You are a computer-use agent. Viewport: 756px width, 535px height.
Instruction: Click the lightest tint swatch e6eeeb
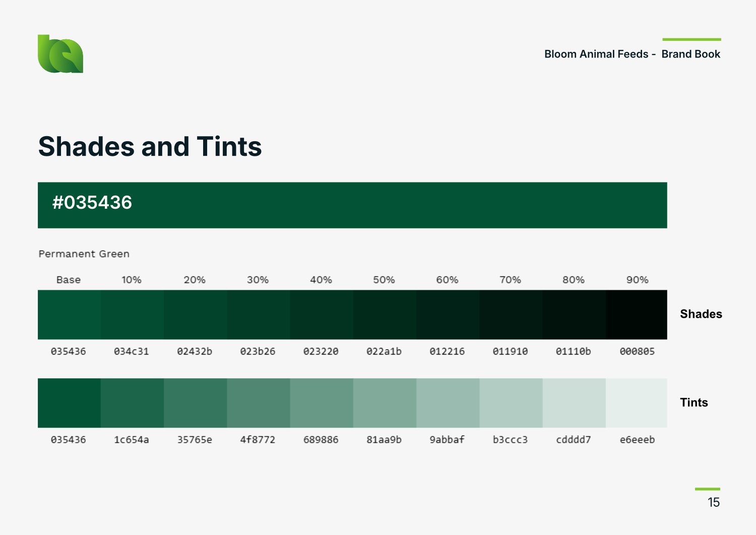coord(637,403)
